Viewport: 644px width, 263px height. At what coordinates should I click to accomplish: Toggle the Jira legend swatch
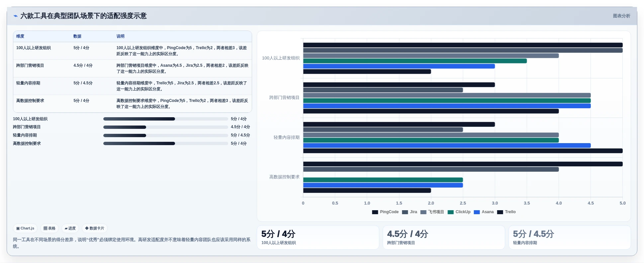(x=405, y=212)
